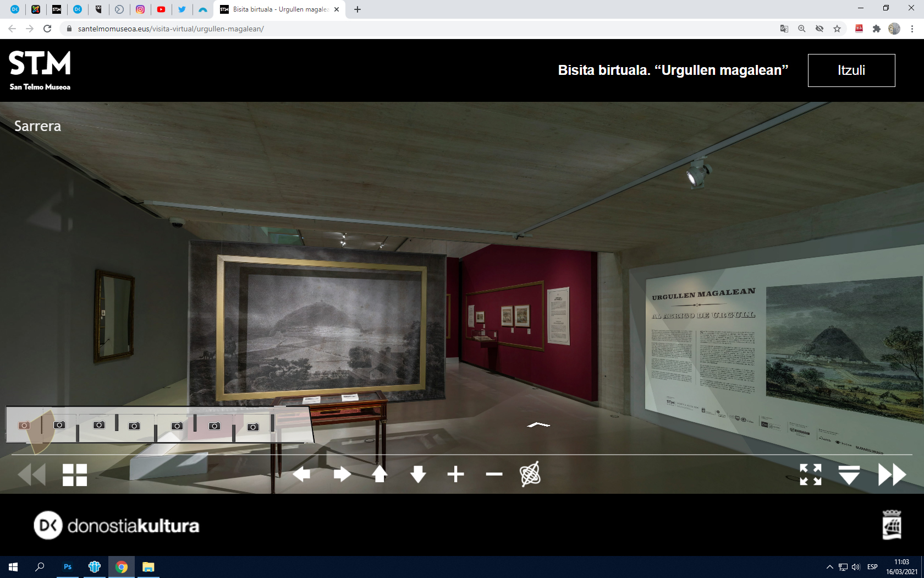Zoom in with the plus icon
Screen dimensions: 924x578
(x=455, y=474)
